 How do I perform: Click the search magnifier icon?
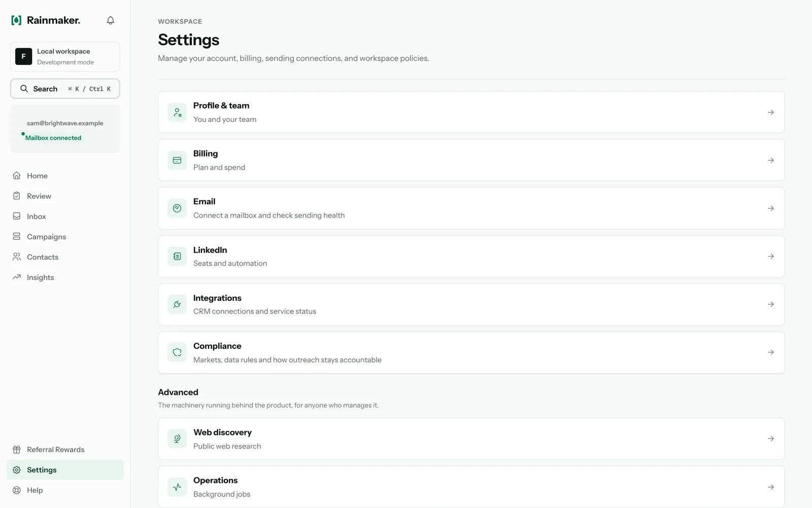[24, 89]
